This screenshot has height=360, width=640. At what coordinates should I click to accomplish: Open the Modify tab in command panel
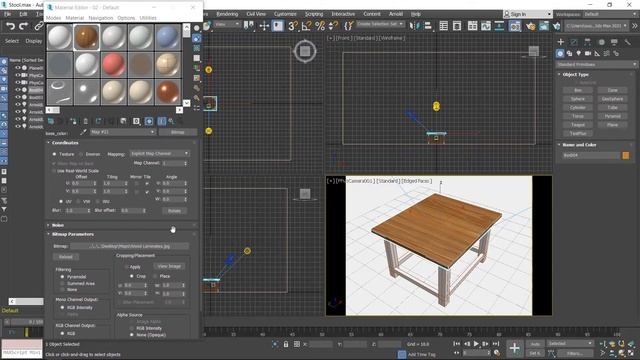pos(574,42)
